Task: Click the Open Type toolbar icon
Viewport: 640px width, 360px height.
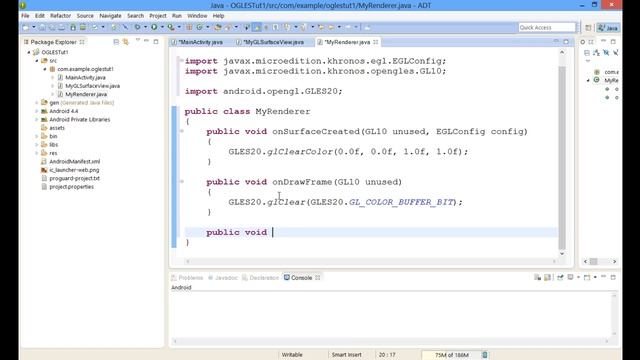Action: (x=218, y=27)
